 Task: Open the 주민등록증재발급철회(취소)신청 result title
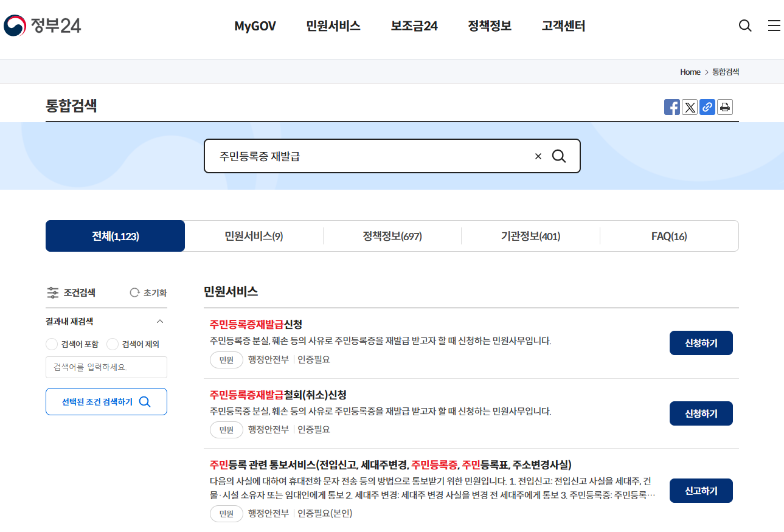pos(278,395)
